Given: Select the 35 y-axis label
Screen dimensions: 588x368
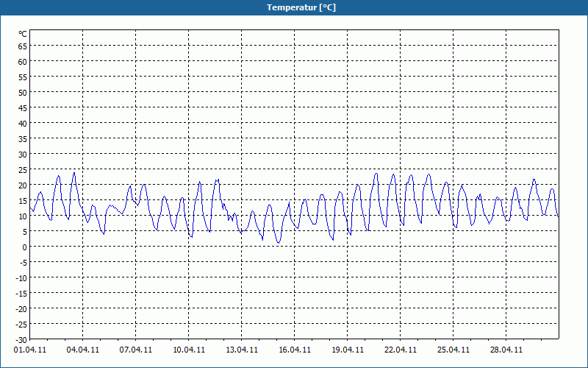Looking at the screenshot, I should 23,139.
